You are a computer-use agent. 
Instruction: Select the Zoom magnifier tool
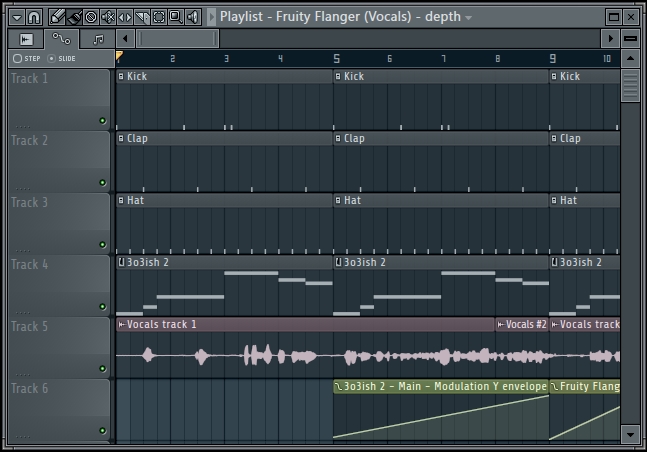(x=176, y=17)
